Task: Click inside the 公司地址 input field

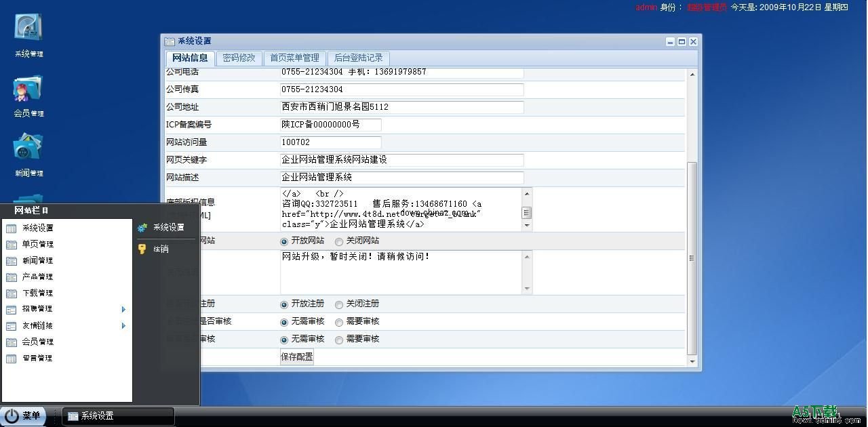Action: 400,107
